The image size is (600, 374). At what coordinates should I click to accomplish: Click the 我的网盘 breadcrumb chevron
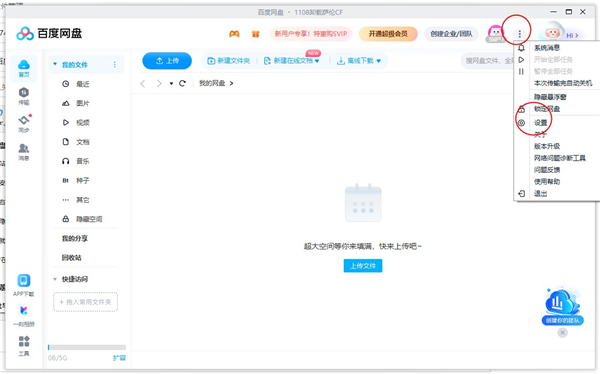231,83
